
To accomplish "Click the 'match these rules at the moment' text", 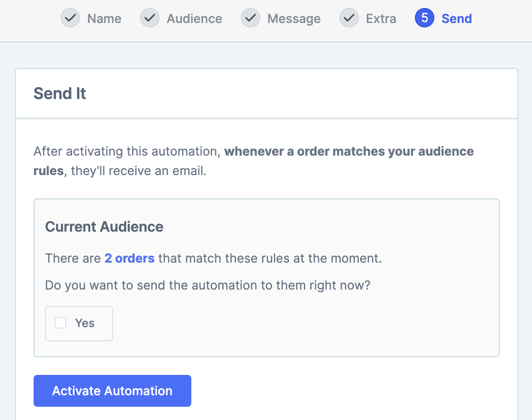I will (270, 258).
